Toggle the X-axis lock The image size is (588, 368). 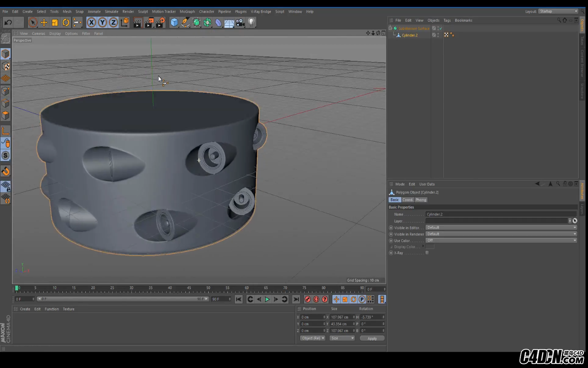(91, 22)
